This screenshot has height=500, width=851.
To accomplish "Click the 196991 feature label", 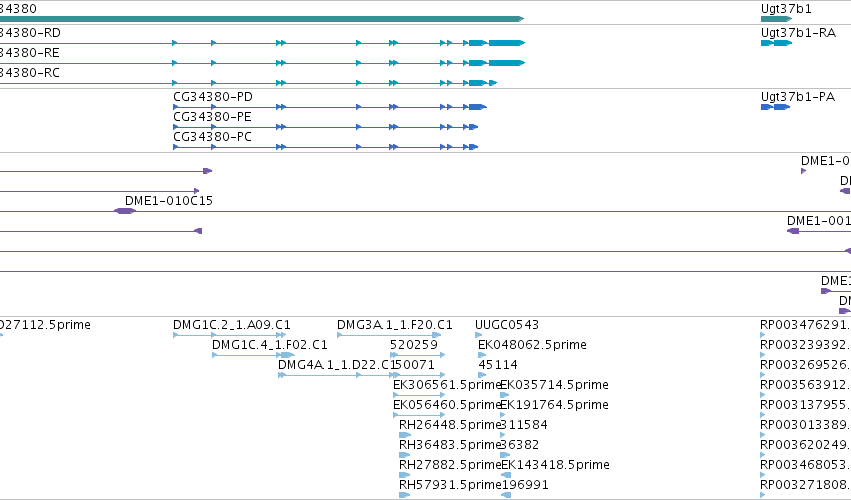I will tap(525, 485).
